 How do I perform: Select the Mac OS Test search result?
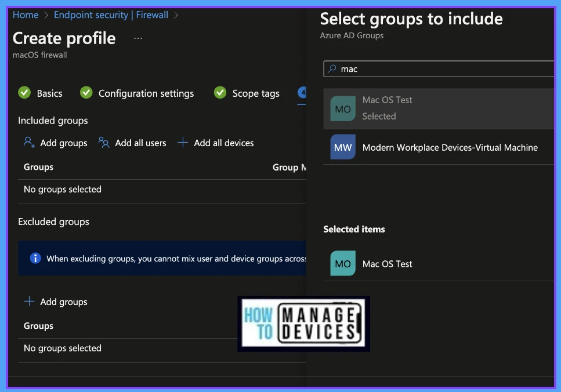[x=439, y=108]
